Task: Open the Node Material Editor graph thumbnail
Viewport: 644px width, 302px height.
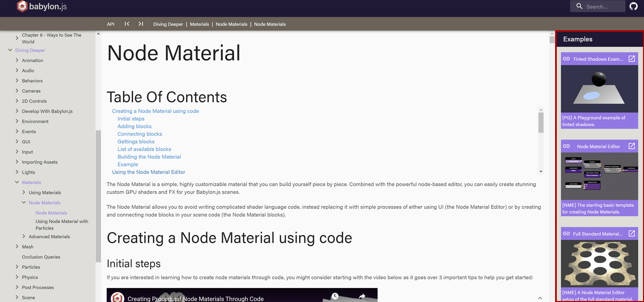Action: (599, 176)
